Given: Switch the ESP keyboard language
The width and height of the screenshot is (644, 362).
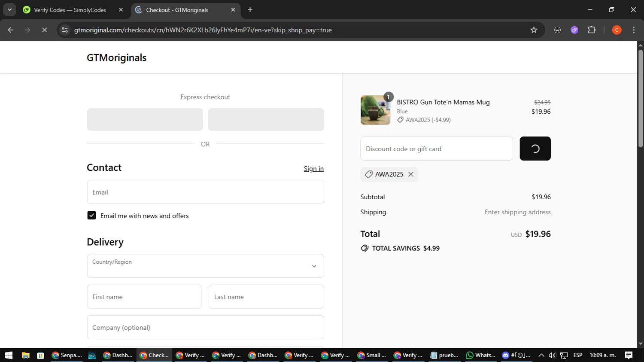Looking at the screenshot, I should (578, 355).
